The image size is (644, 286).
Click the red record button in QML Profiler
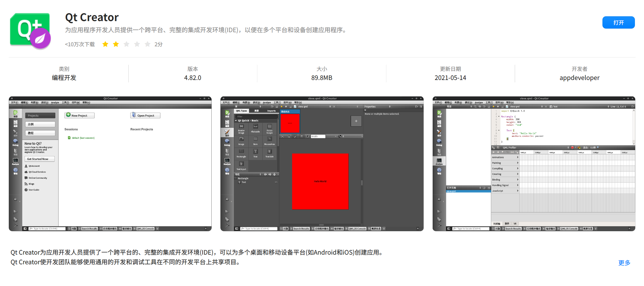572,148
